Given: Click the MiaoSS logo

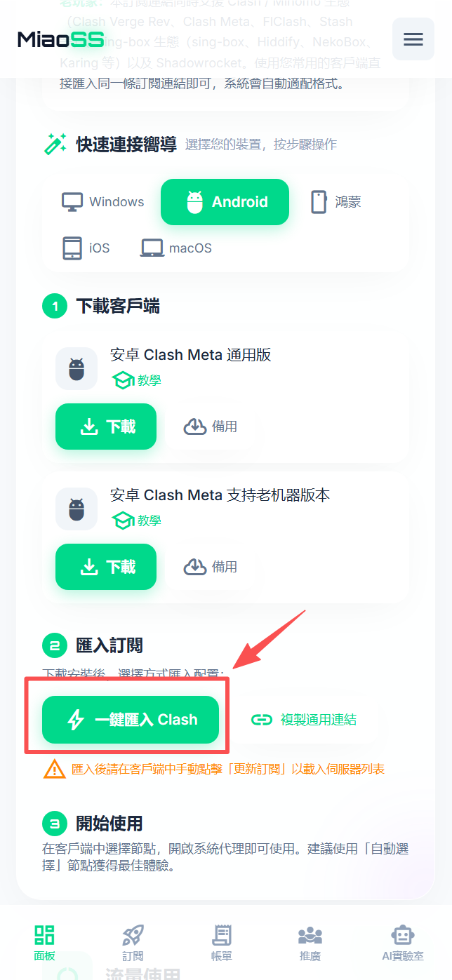Looking at the screenshot, I should tap(61, 39).
